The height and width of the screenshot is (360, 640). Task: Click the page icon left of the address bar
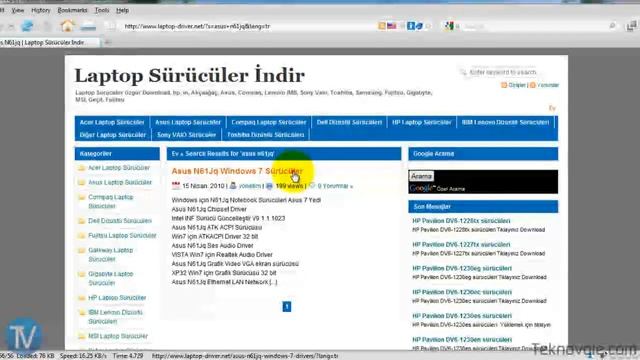[110, 26]
